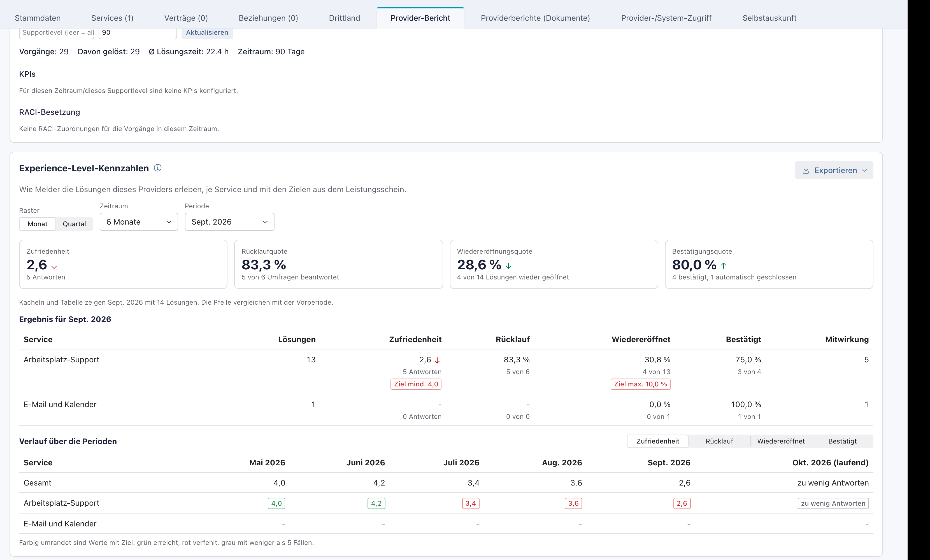Switch trend view to Zufriedenheit

(657, 441)
